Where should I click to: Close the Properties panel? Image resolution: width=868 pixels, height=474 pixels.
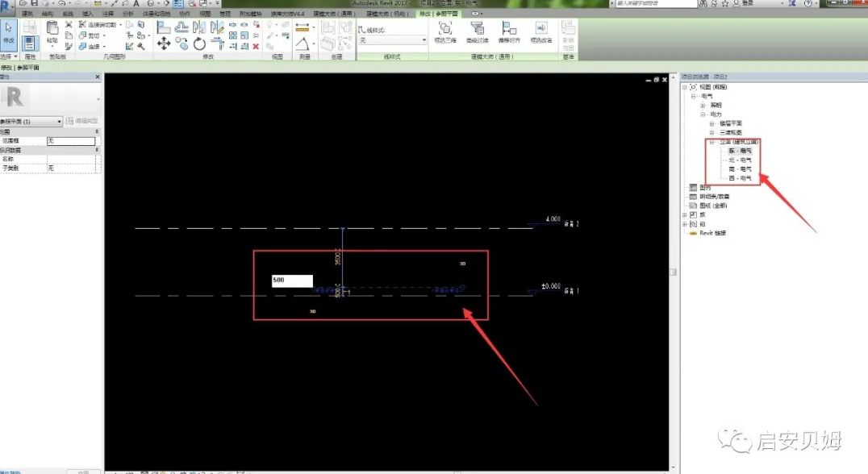[x=98, y=77]
